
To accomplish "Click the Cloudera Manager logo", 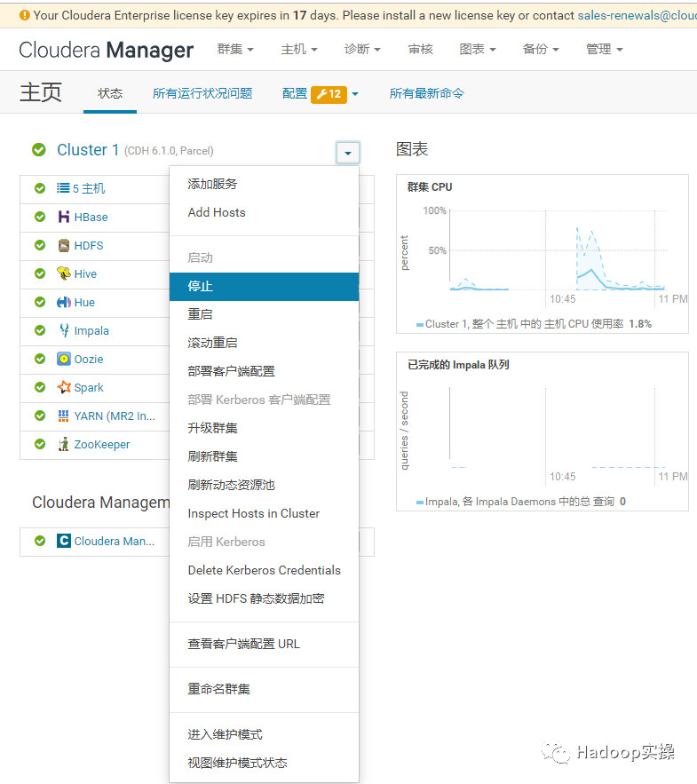I will tap(106, 50).
